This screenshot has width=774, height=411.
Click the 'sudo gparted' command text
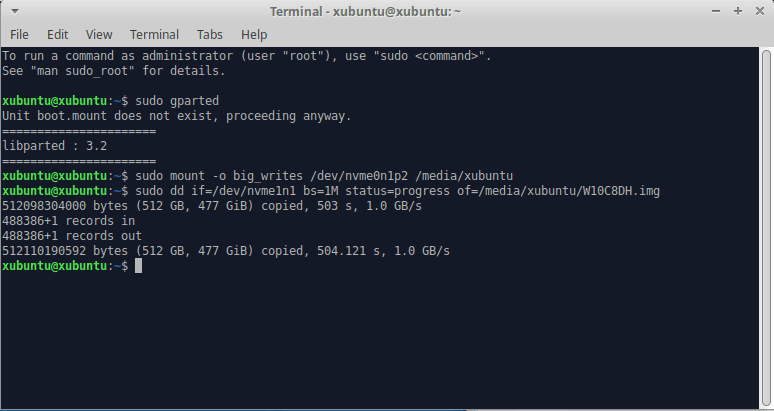177,101
